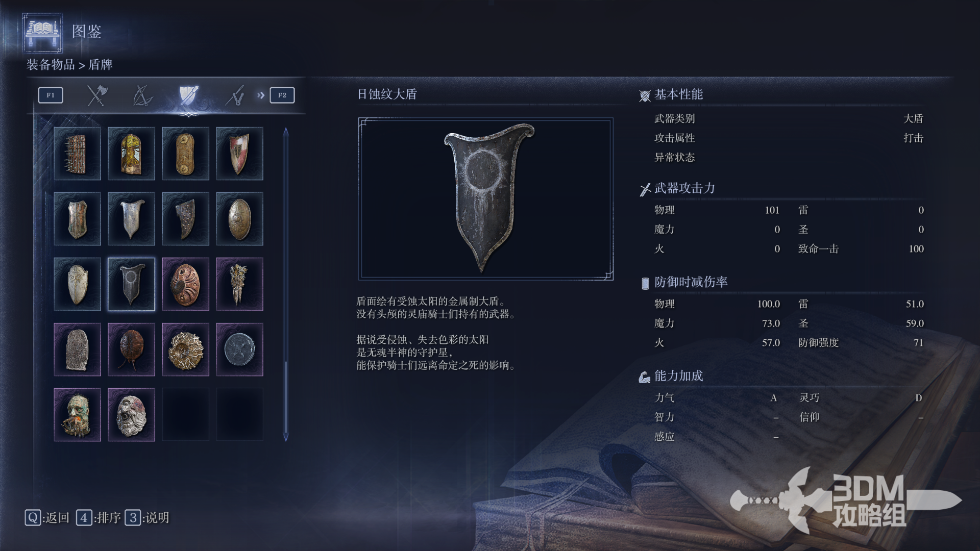Switch to the bow and arrow category tab
This screenshot has height=551, width=980.
(142, 95)
